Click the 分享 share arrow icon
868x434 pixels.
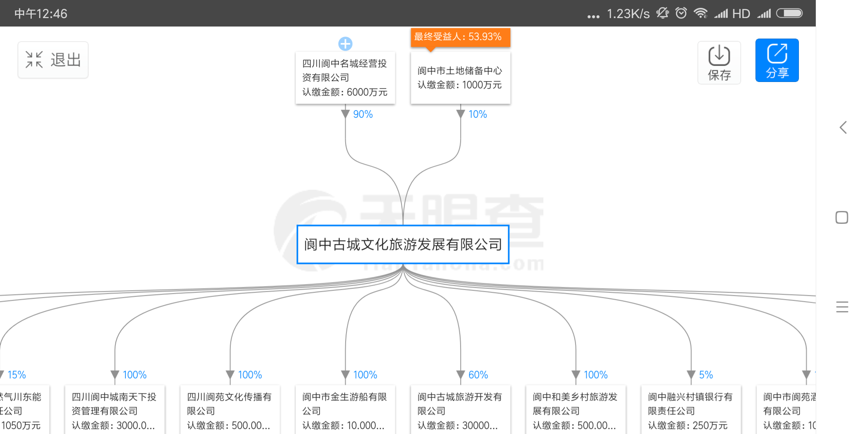pos(777,53)
